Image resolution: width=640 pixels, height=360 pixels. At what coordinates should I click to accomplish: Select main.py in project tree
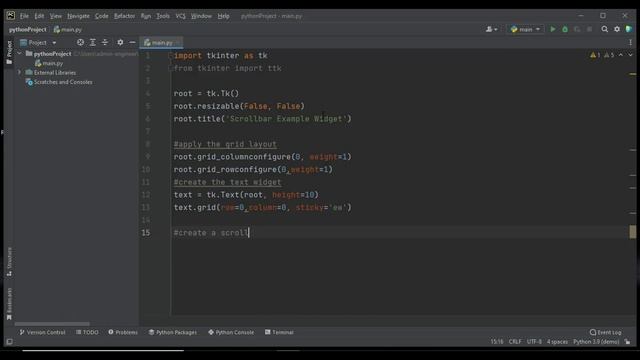pyautogui.click(x=49, y=63)
